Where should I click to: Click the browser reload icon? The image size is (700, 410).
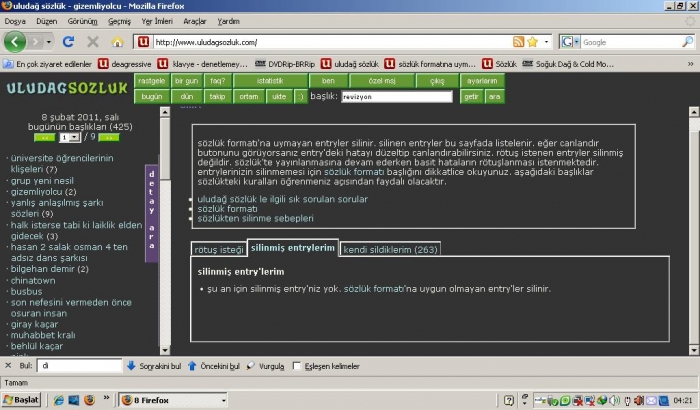[x=68, y=42]
